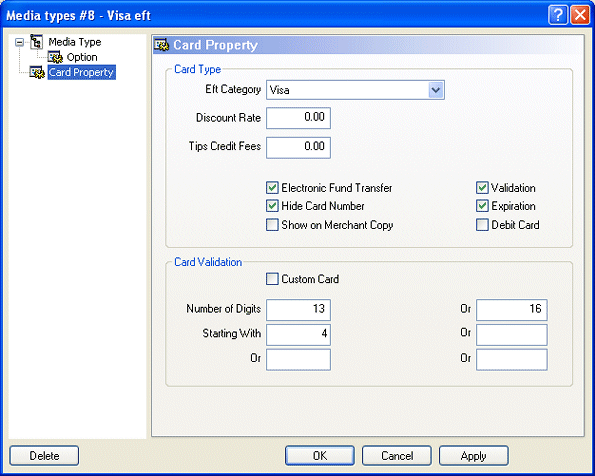This screenshot has height=476, width=595.
Task: Enable the Debit Card checkbox
Action: coord(482,225)
